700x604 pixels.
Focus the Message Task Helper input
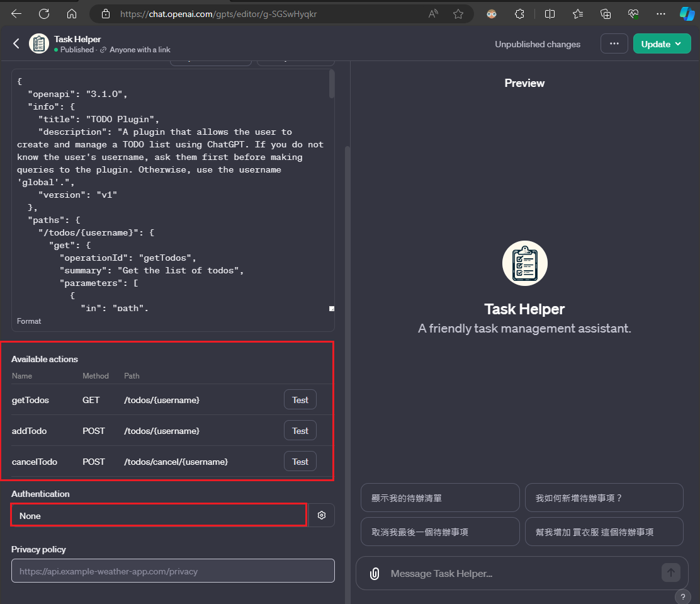click(x=522, y=574)
